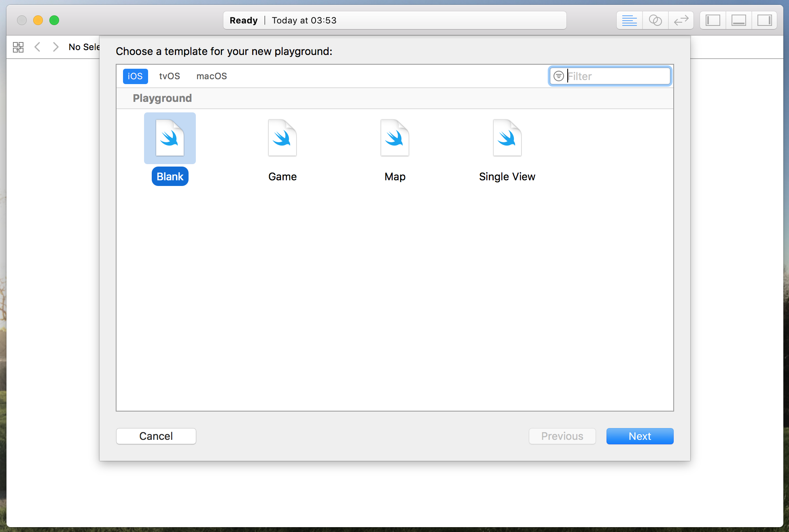The width and height of the screenshot is (789, 532).
Task: Go back with left chevron
Action: pos(37,47)
